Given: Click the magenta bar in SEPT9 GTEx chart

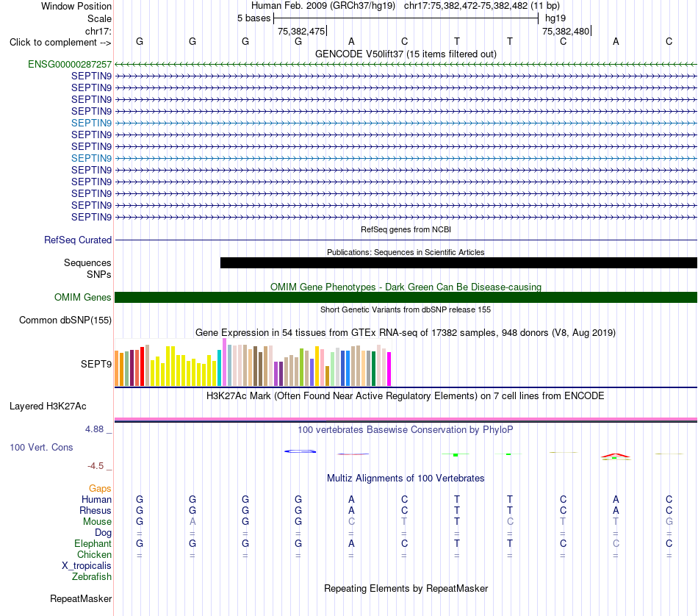Looking at the screenshot, I should 389,369.
